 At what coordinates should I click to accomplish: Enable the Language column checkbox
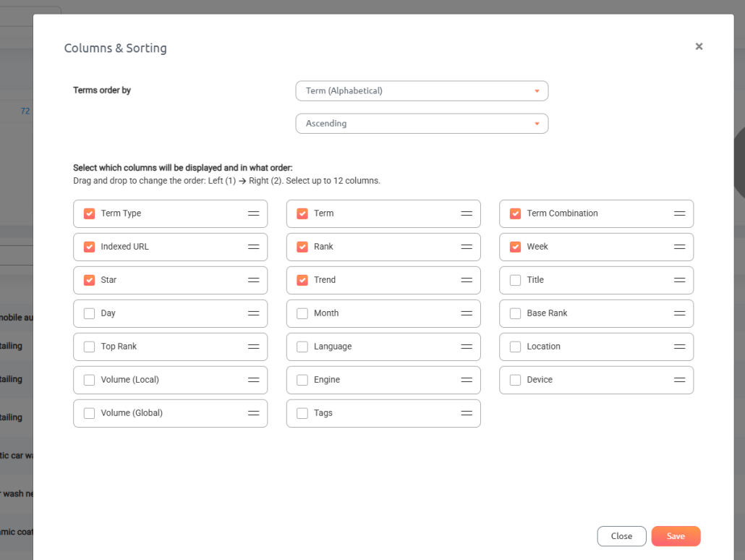pos(302,347)
